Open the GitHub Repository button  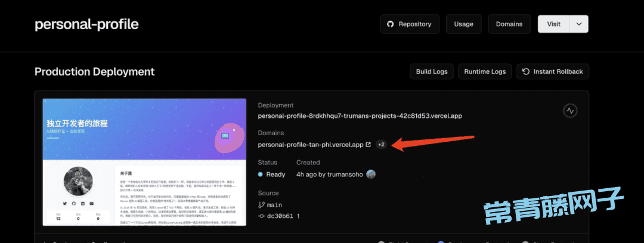pos(410,24)
